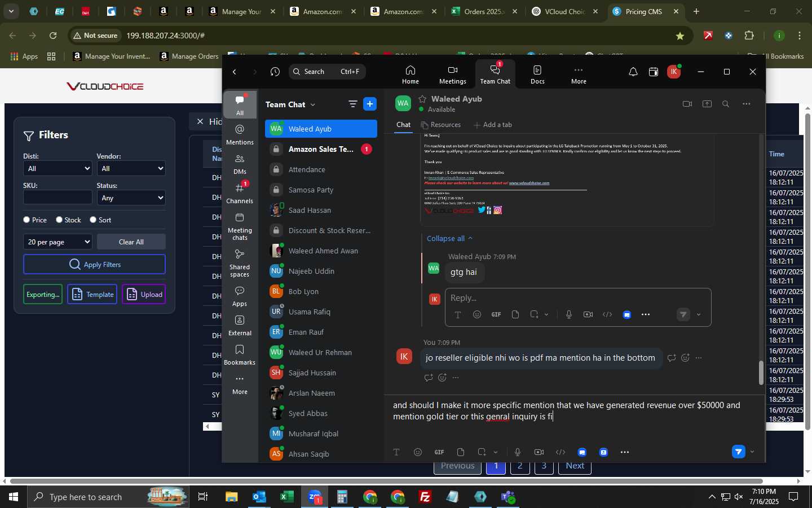The width and height of the screenshot is (812, 508).
Task: Expand the Team Chat header chevron
Action: tap(313, 104)
